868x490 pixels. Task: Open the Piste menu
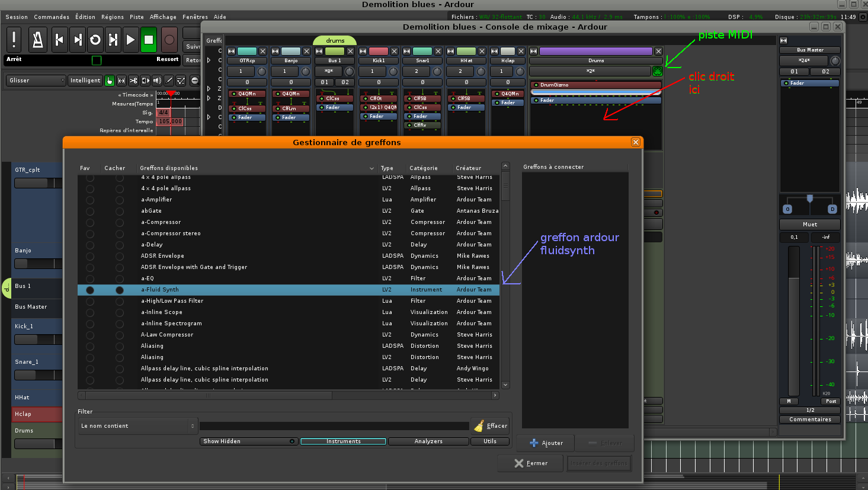click(136, 17)
